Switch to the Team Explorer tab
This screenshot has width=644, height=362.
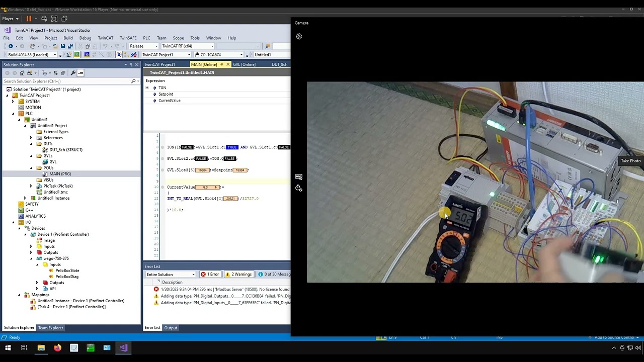pos(51,328)
